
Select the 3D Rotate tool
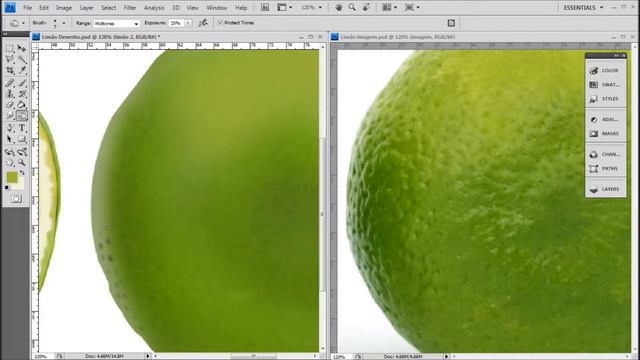10,152
